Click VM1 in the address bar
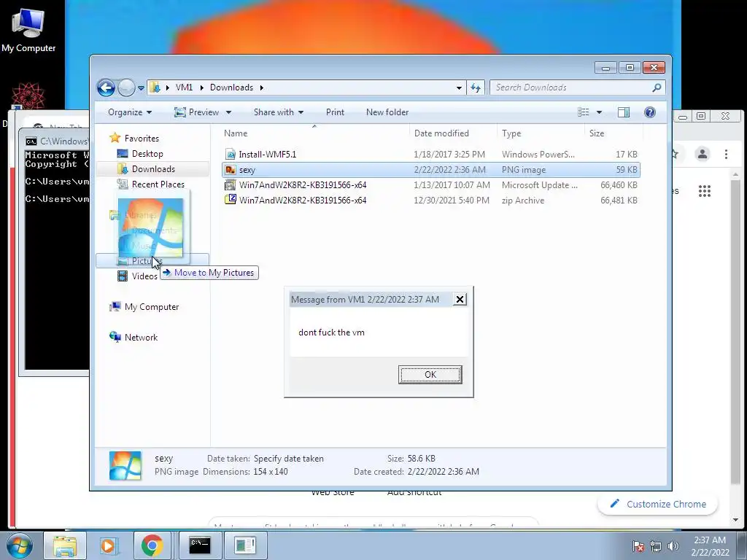 184,87
